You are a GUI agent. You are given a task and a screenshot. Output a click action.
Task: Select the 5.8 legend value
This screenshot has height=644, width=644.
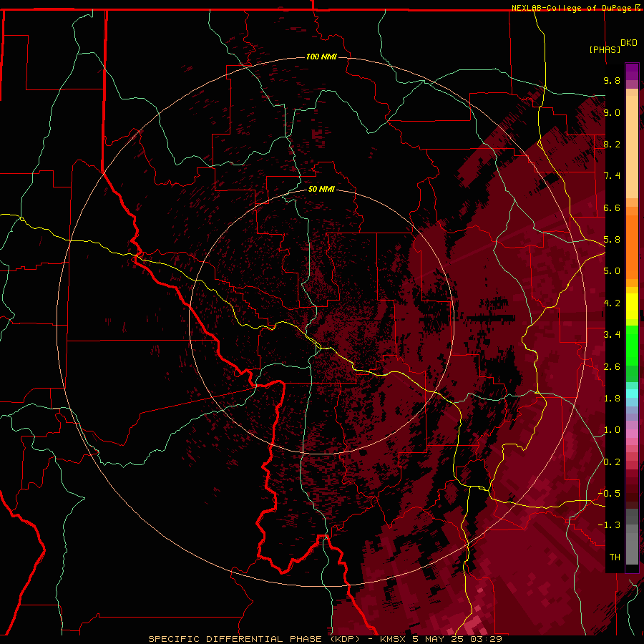(612, 240)
